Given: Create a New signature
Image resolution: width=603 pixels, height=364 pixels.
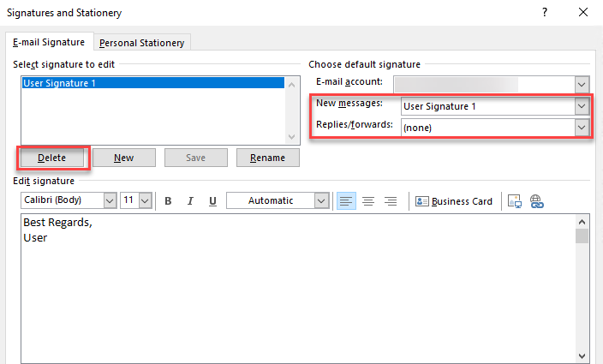Looking at the screenshot, I should coord(124,158).
